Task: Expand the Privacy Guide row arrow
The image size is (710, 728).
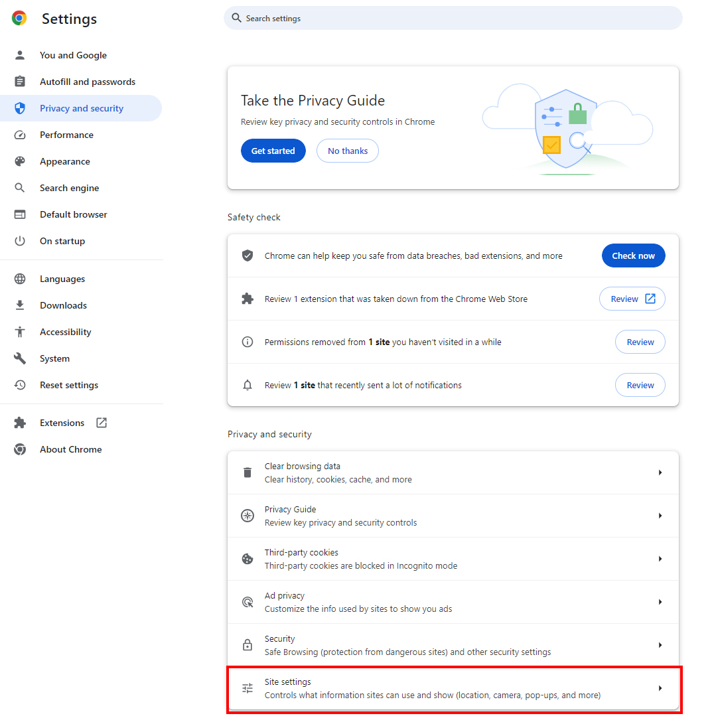Action: [660, 516]
